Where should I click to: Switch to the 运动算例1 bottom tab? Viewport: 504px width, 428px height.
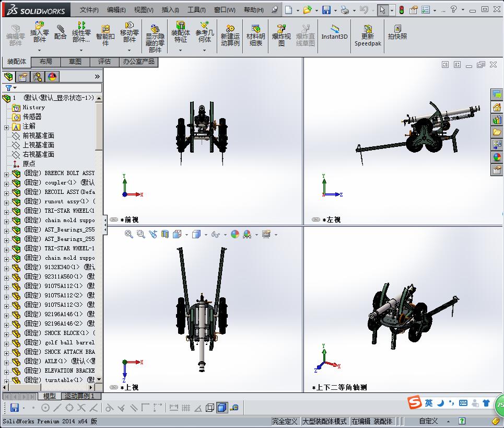pyautogui.click(x=79, y=396)
